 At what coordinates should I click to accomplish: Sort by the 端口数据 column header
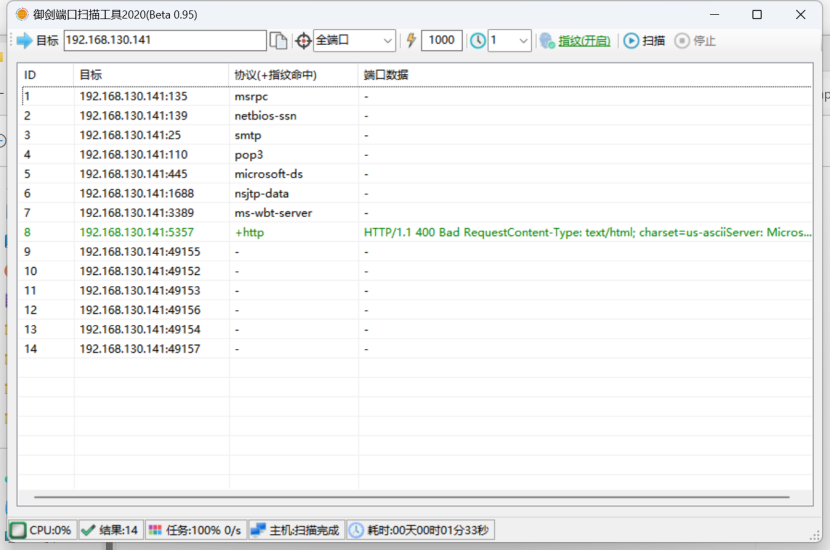(x=586, y=75)
